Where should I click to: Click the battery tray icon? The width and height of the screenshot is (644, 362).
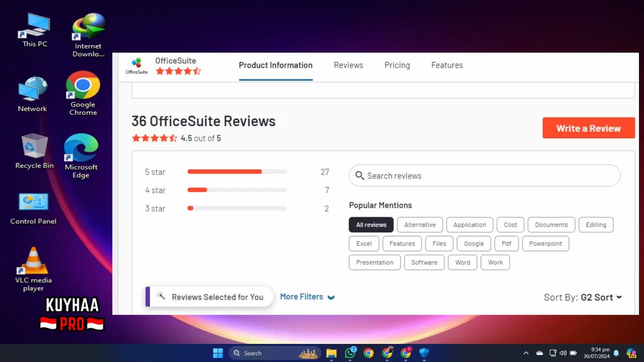pos(573,353)
